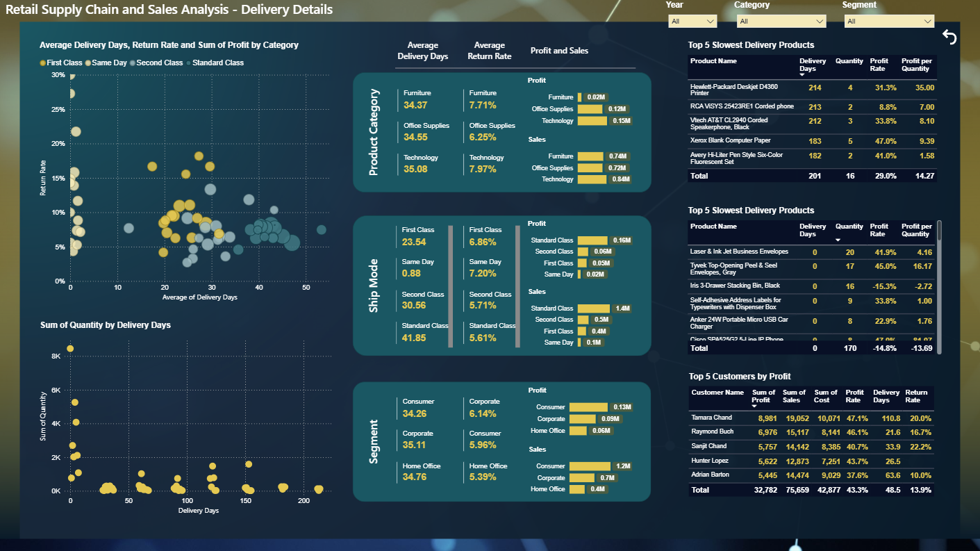Select the Profit and Sales heading
This screenshot has height=551, width=980.
(x=559, y=51)
